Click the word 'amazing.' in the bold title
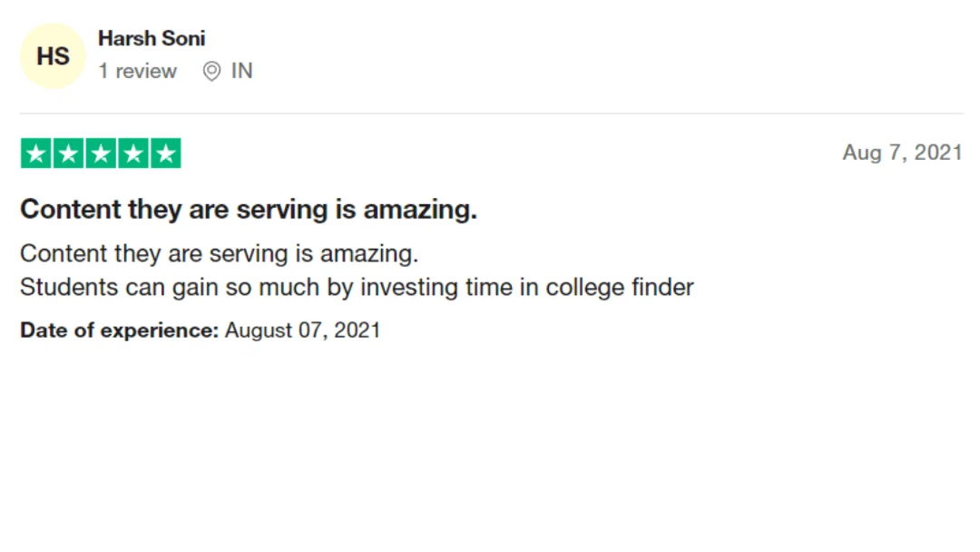The width and height of the screenshot is (980, 552). [x=420, y=210]
